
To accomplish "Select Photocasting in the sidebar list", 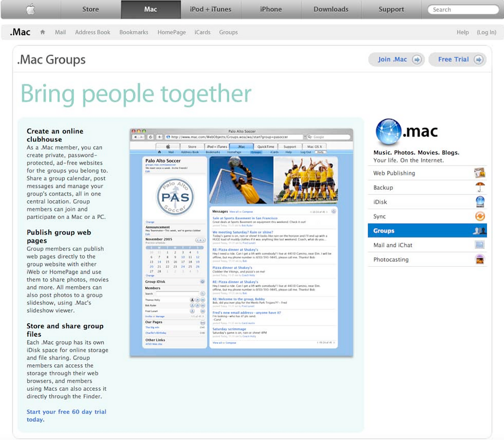I will point(427,259).
